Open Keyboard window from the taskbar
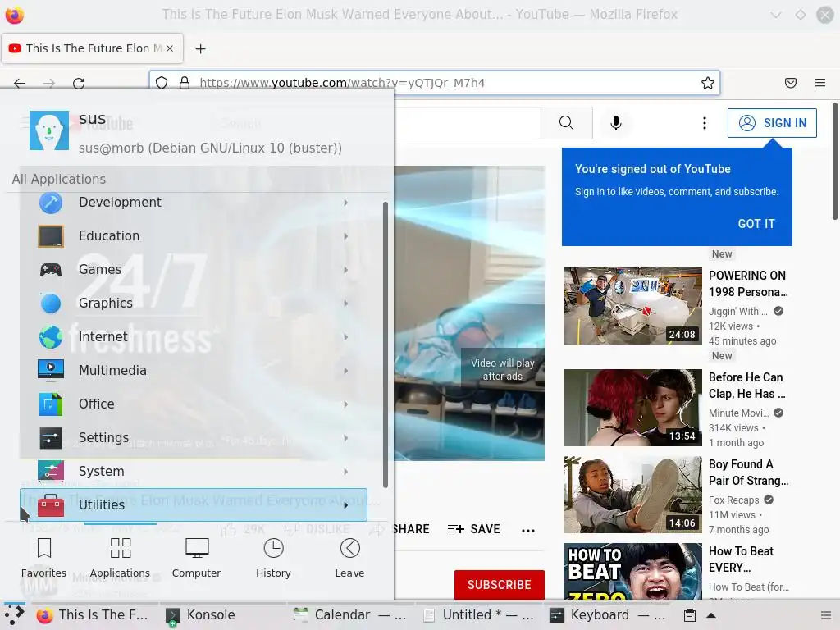Viewport: 840px width, 630px height. [x=608, y=615]
